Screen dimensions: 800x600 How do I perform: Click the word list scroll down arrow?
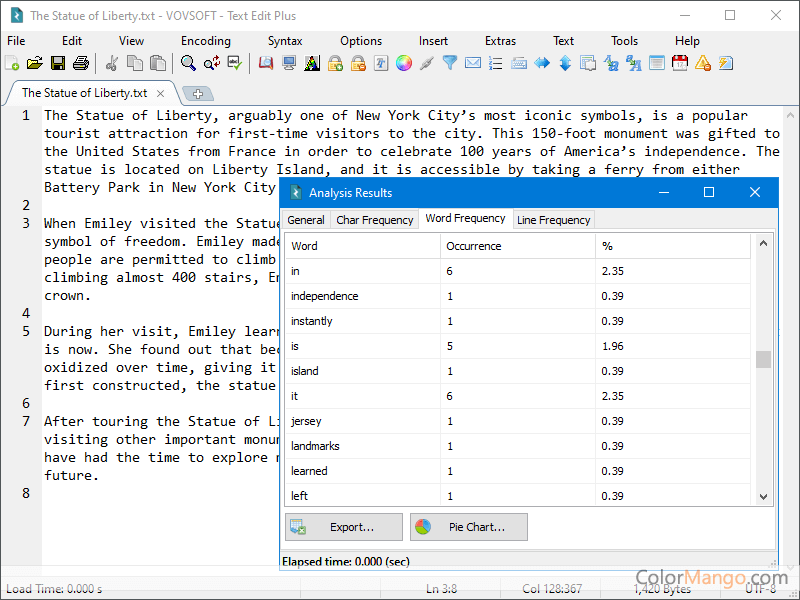pos(764,496)
